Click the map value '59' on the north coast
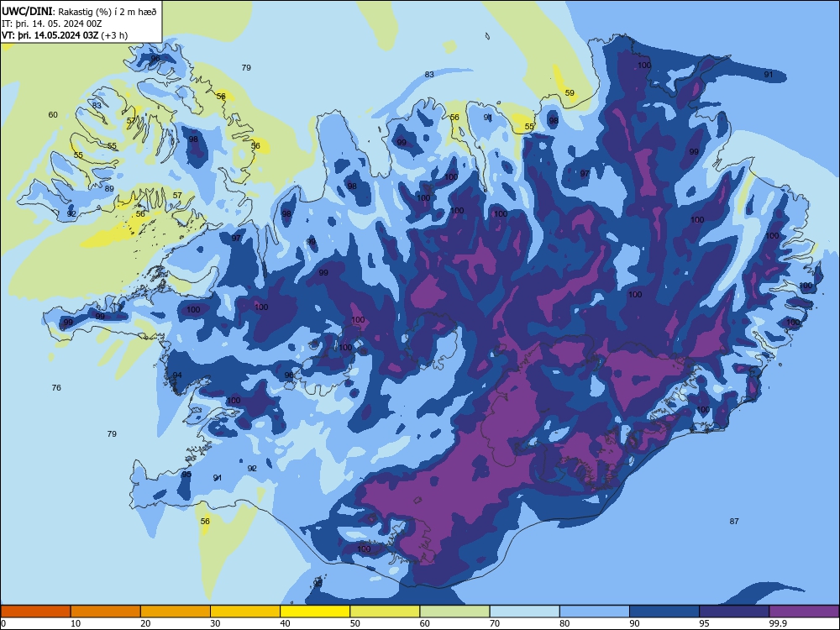Image resolution: width=840 pixels, height=630 pixels. (x=570, y=92)
